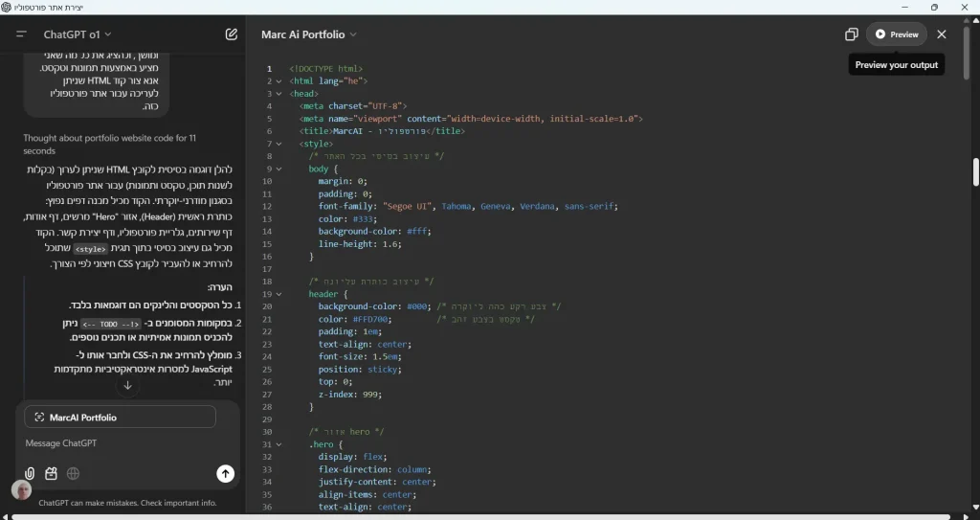Close the canvas panel with X icon
Screen dimensions: 980x520
click(x=942, y=34)
